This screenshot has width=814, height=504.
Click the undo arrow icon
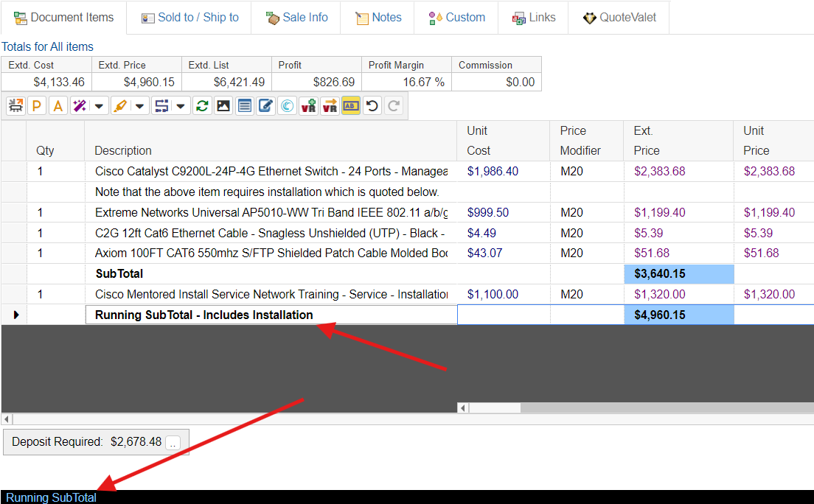[372, 106]
